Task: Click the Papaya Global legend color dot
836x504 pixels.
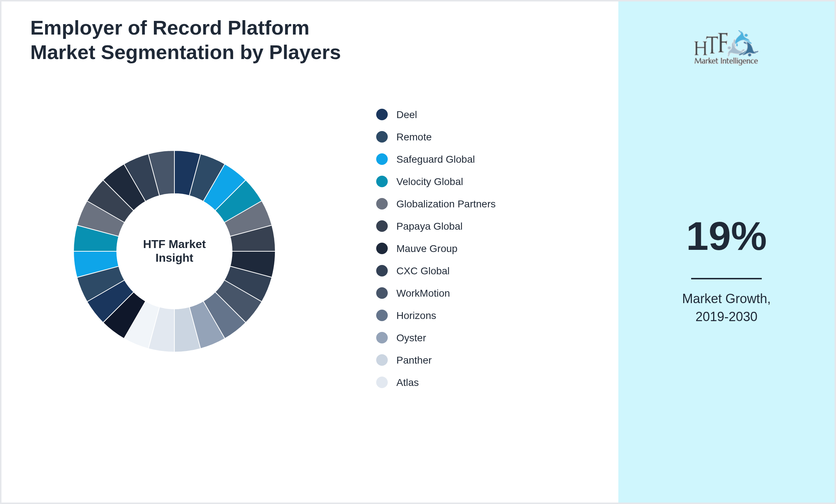Action: click(382, 226)
